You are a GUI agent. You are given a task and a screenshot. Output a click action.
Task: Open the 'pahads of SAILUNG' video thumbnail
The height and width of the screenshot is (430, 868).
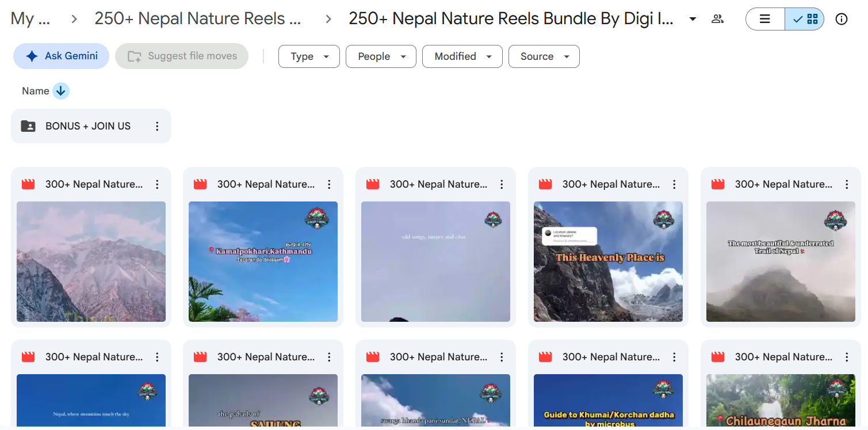[x=263, y=401]
